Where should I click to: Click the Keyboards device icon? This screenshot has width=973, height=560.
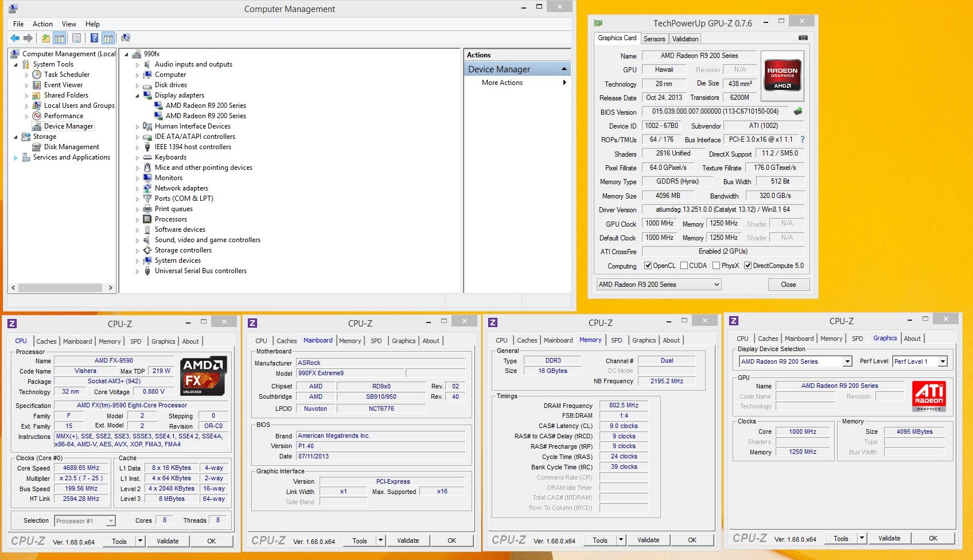(147, 157)
